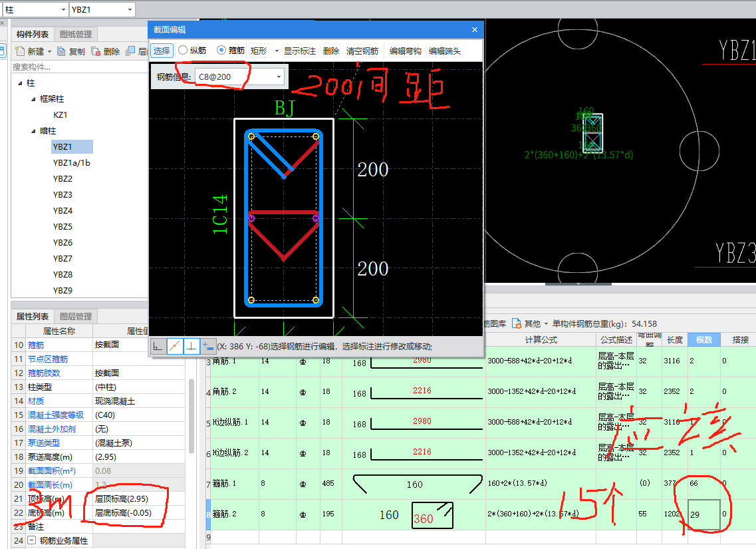Switch to the 构件列表 tab

33,34
